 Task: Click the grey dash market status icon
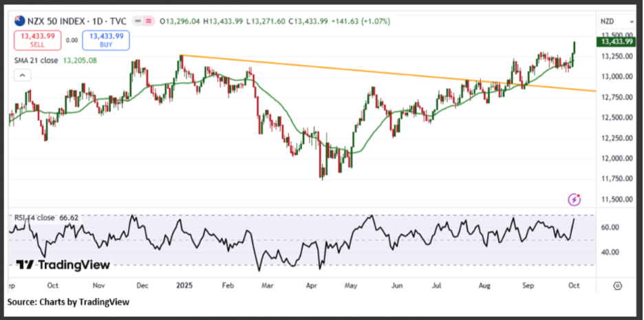click(139, 21)
